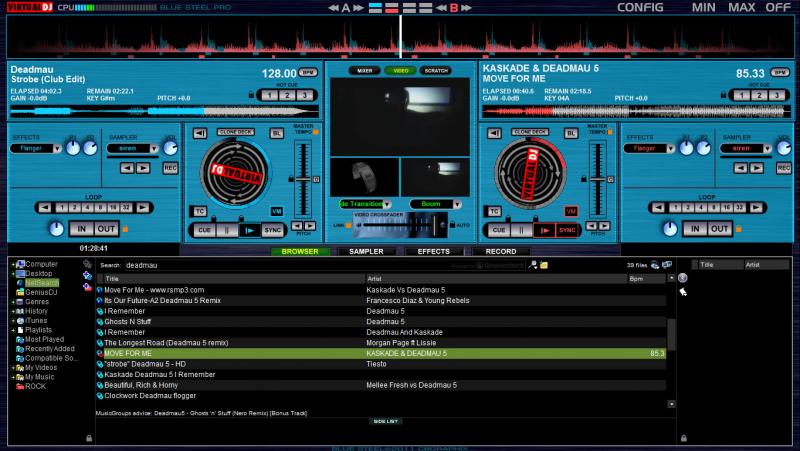Select hot cue 1 on left deck
Image resolution: width=800 pixels, height=451 pixels.
point(270,95)
